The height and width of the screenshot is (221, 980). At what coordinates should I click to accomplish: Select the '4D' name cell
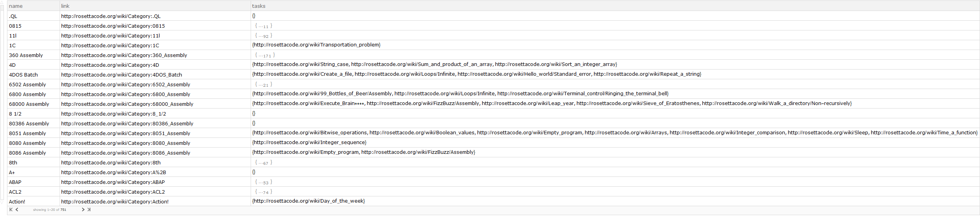[34, 65]
